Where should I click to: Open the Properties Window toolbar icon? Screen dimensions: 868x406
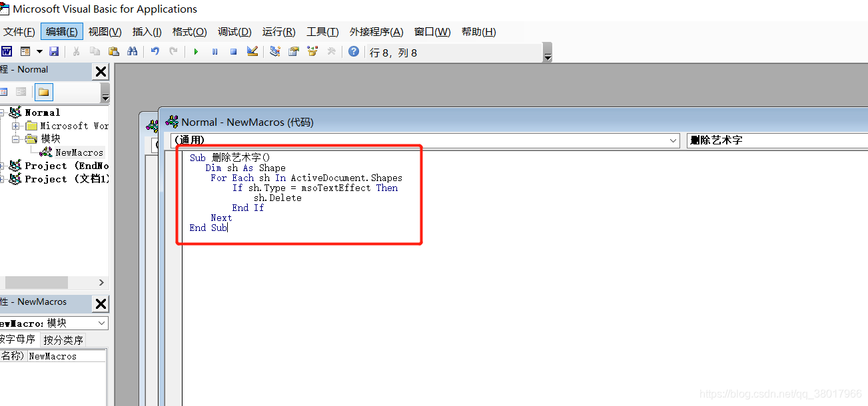[293, 51]
